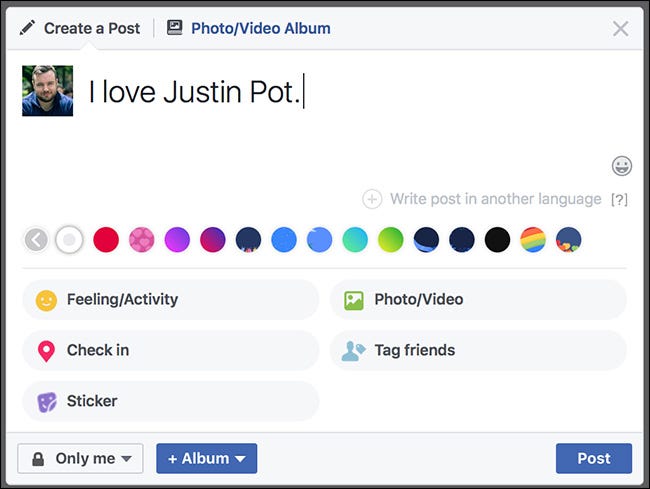Image resolution: width=650 pixels, height=489 pixels.
Task: Collapse background choices with left arrow
Action: pos(36,240)
